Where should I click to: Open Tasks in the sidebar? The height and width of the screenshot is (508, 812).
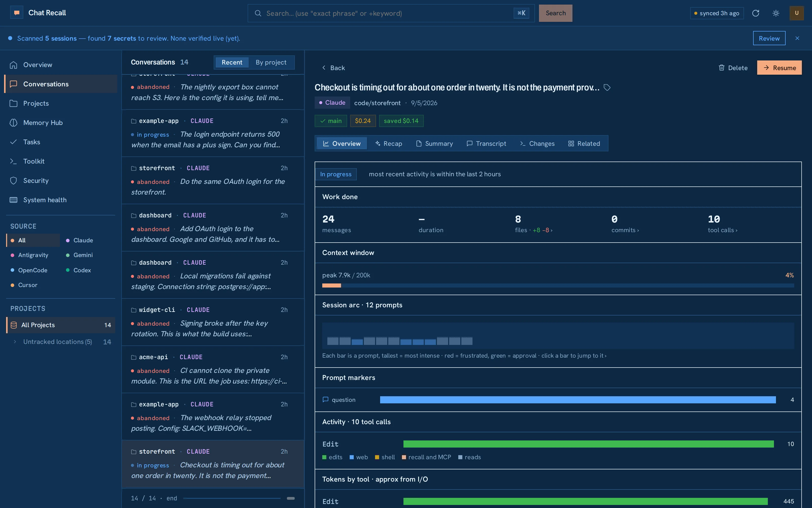[x=61, y=142]
